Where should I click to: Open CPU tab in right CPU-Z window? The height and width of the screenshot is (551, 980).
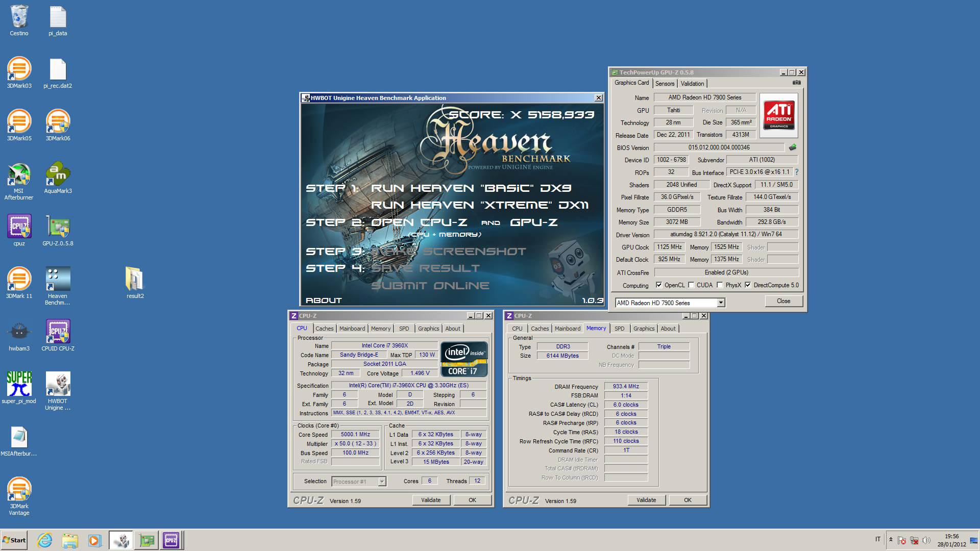(517, 329)
